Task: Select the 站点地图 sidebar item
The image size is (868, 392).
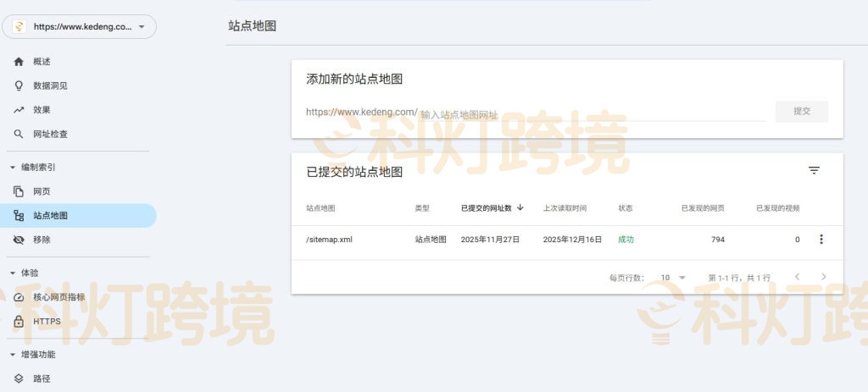Action: coord(79,216)
